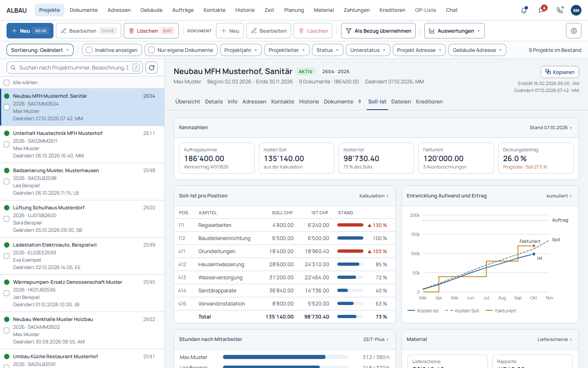This screenshot has width=588, height=368.
Task: Click the refresh list icon
Action: (152, 67)
